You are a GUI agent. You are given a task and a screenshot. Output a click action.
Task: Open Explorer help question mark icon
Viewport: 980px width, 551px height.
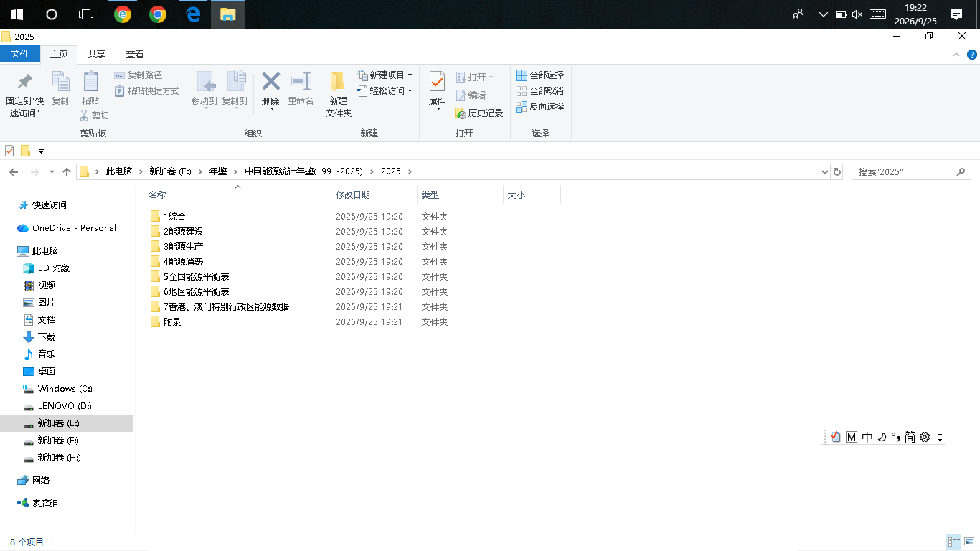tap(971, 55)
